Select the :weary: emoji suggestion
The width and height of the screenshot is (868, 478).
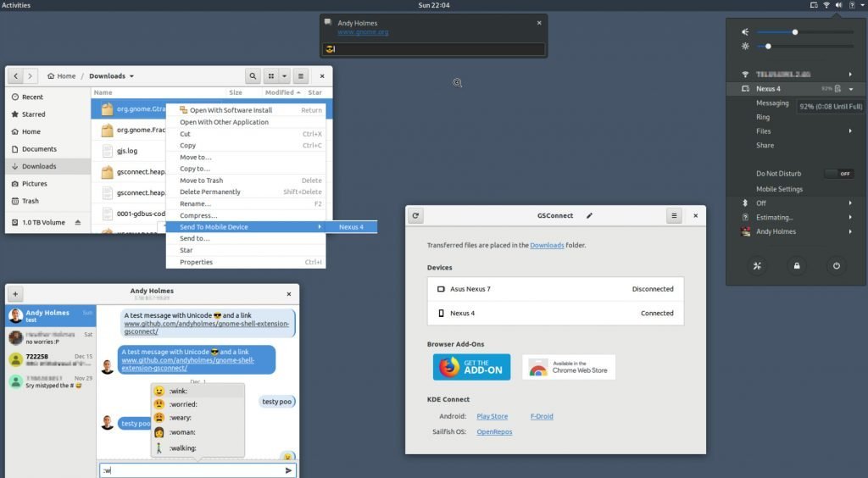pos(198,418)
